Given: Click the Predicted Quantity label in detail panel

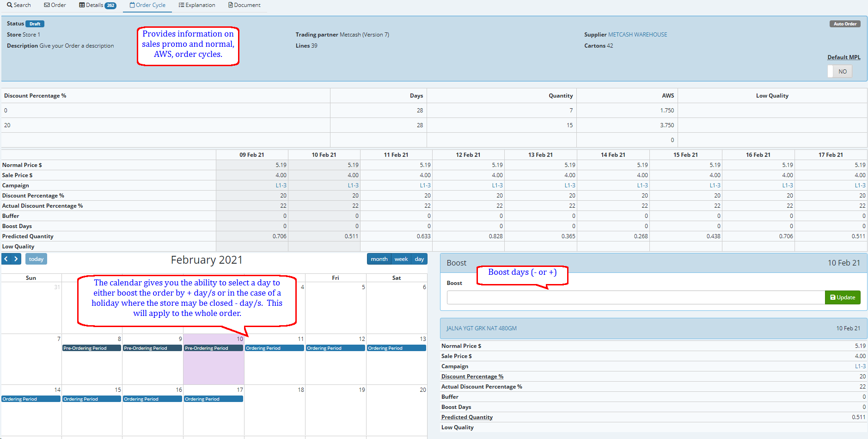Looking at the screenshot, I should 467,417.
